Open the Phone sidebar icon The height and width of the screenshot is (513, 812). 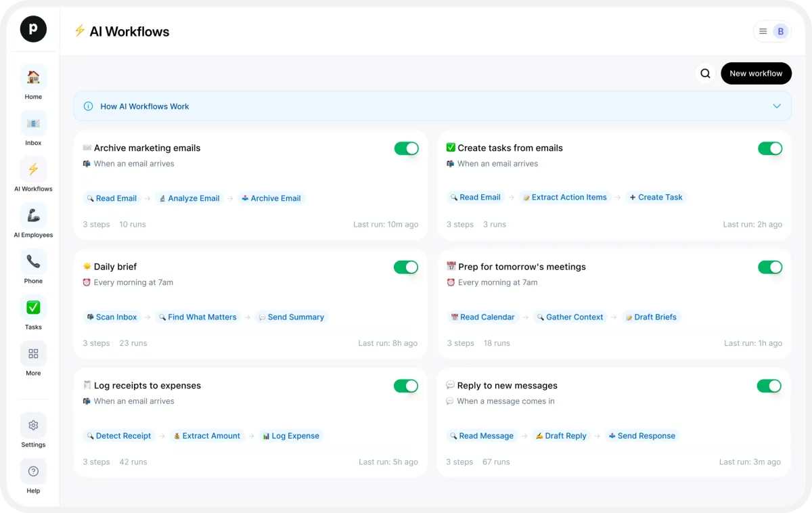tap(33, 261)
